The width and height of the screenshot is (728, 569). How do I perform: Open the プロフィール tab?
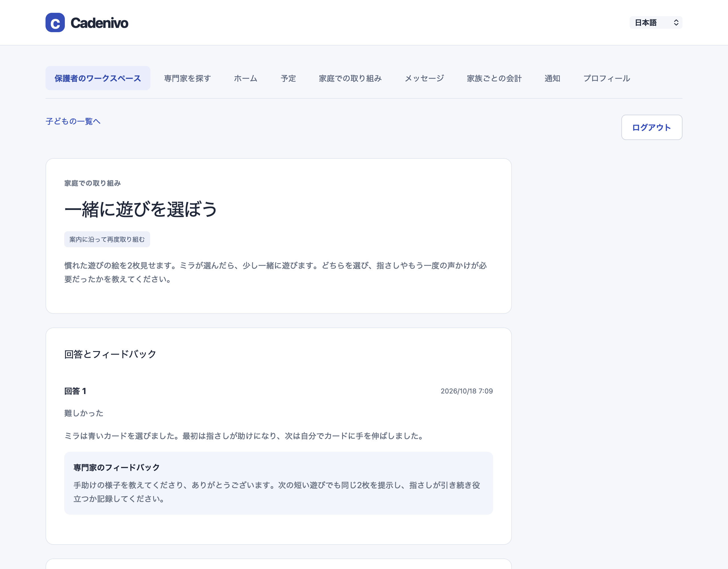(607, 78)
